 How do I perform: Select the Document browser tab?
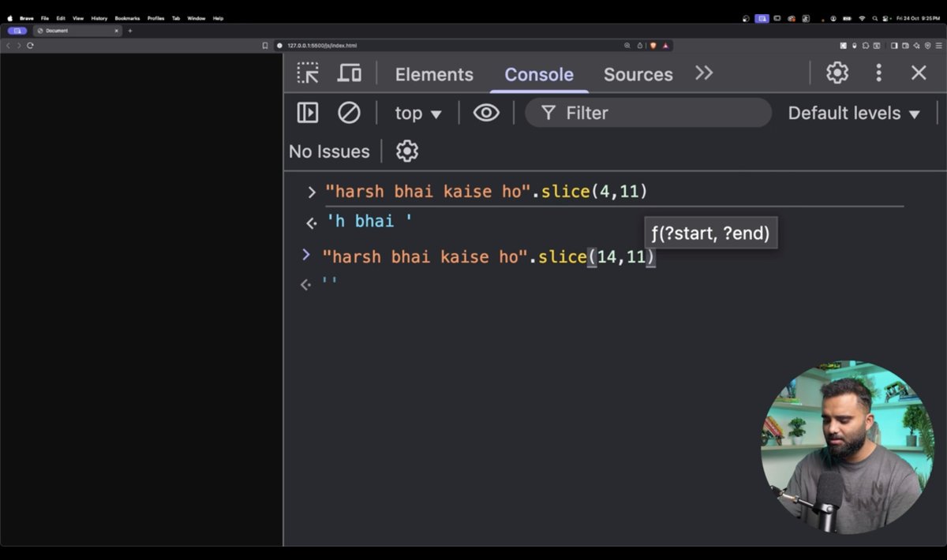tap(78, 31)
